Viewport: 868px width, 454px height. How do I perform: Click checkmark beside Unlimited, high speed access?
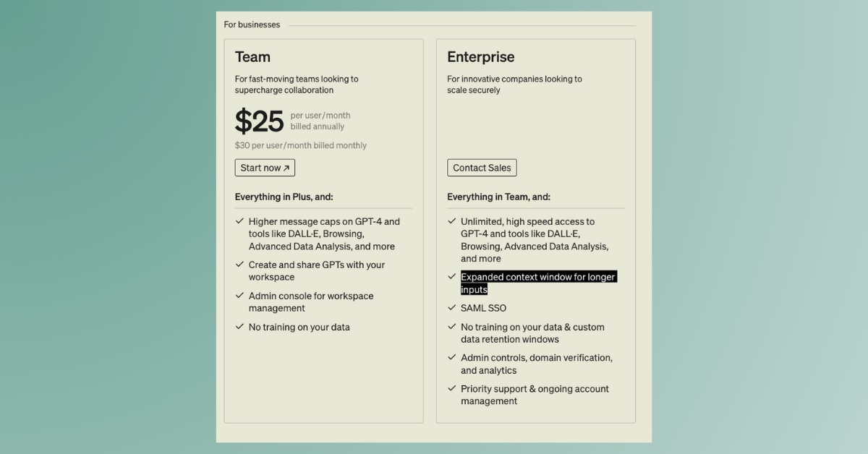coord(451,221)
